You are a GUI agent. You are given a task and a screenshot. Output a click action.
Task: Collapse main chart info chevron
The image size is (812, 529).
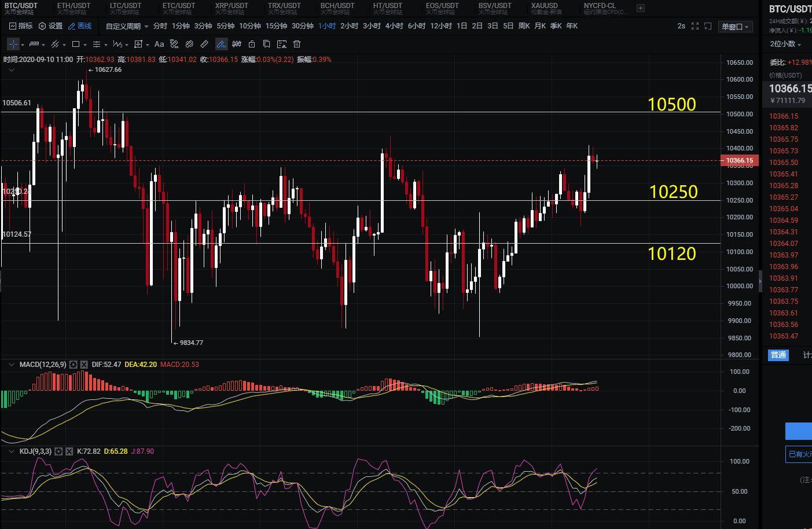[x=11, y=69]
